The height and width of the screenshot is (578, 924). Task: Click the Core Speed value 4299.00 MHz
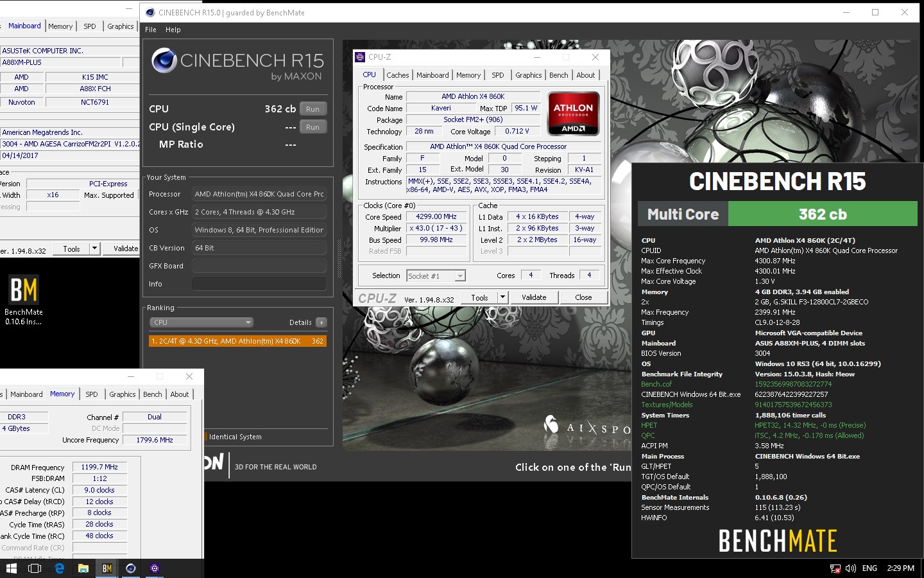(436, 217)
